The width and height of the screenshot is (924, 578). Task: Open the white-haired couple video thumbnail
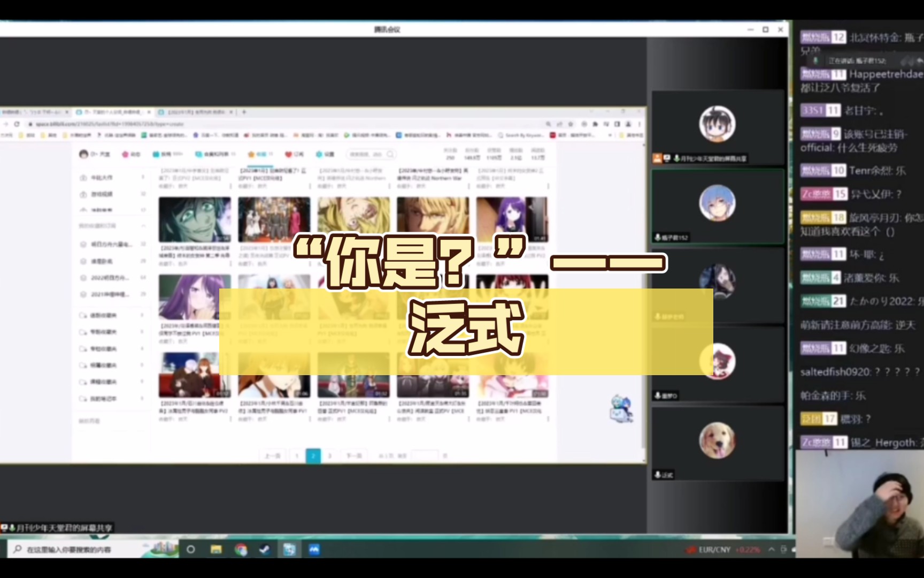coord(195,375)
